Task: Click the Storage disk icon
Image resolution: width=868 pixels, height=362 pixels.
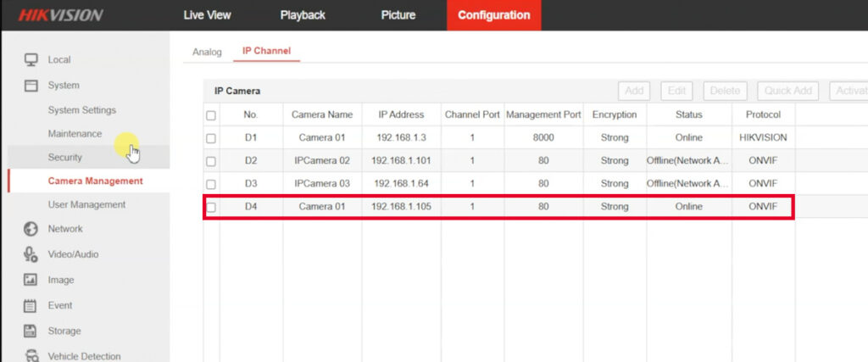Action: pyautogui.click(x=31, y=331)
